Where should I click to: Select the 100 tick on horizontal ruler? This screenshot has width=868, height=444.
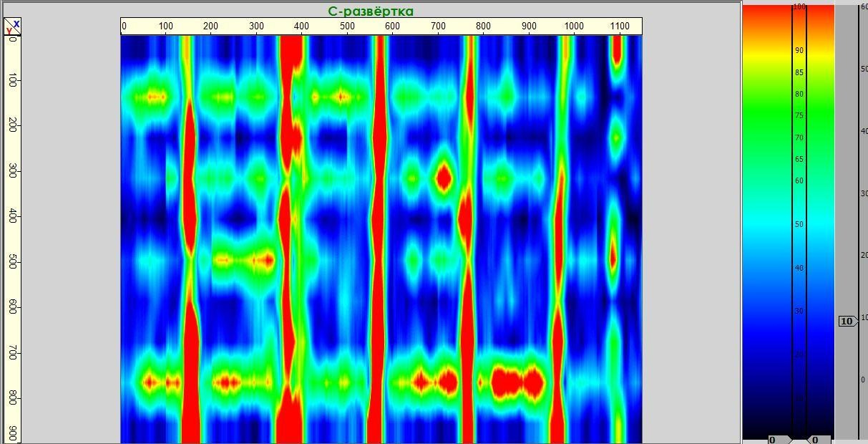coord(165,27)
